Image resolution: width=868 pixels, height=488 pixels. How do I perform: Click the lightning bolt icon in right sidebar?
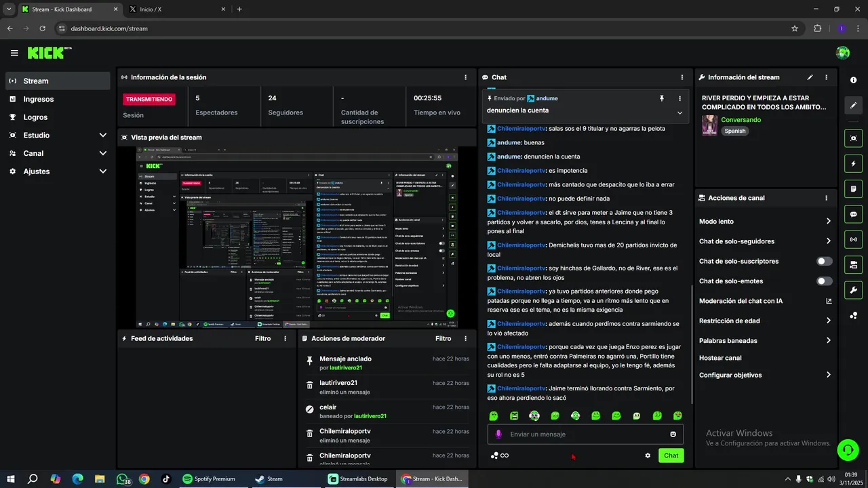pyautogui.click(x=853, y=163)
